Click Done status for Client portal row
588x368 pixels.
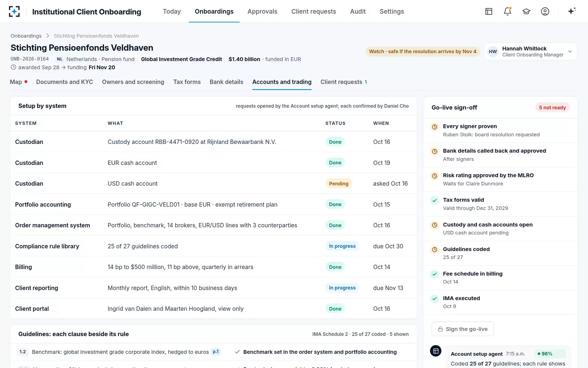335,309
